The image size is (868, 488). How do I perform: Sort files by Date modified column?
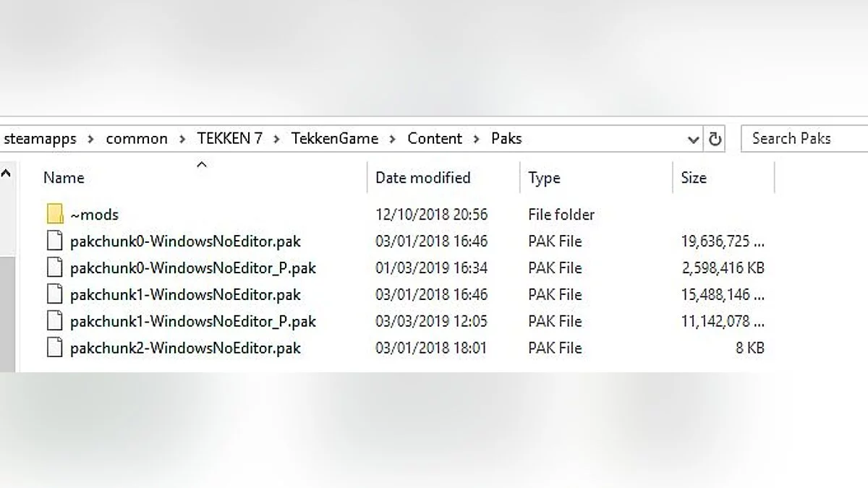422,178
